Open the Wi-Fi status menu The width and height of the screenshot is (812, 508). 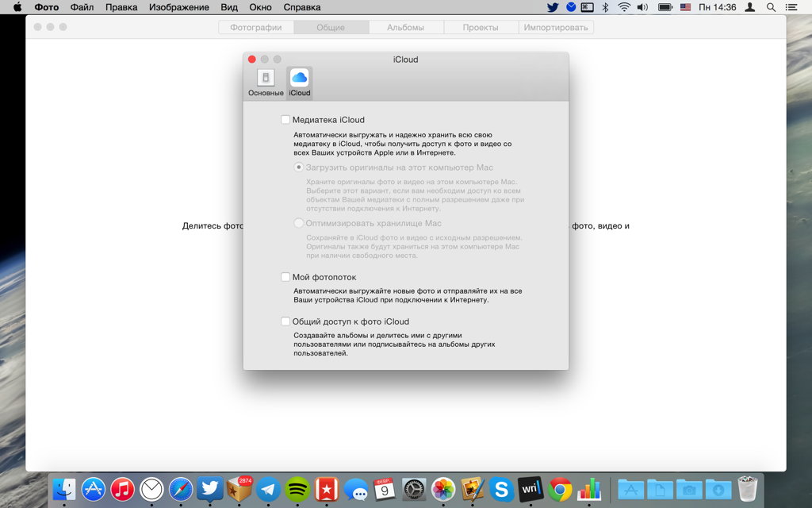624,7
